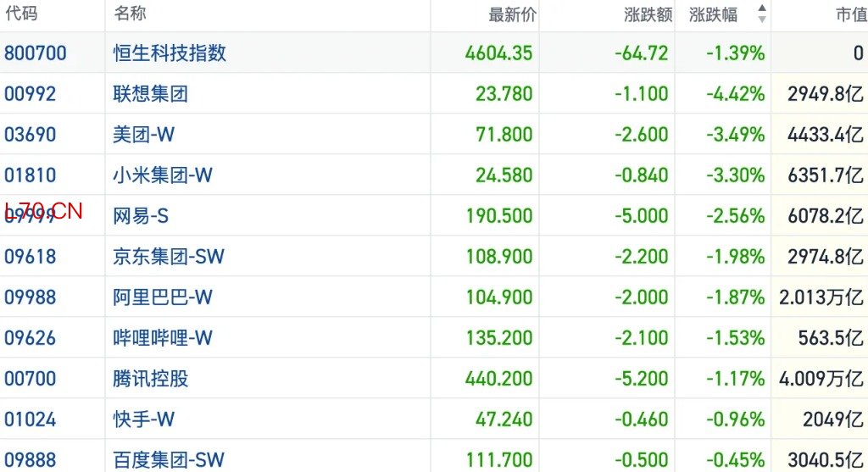
Task: Click the 名称 column header
Action: coord(130,13)
